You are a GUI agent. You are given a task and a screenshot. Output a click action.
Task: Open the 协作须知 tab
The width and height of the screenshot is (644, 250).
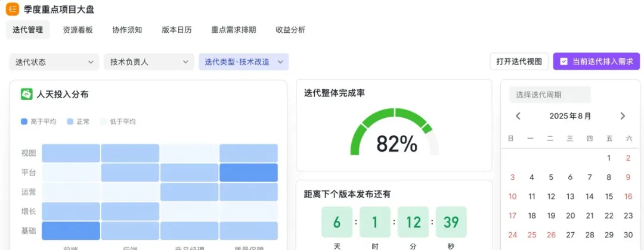point(128,30)
